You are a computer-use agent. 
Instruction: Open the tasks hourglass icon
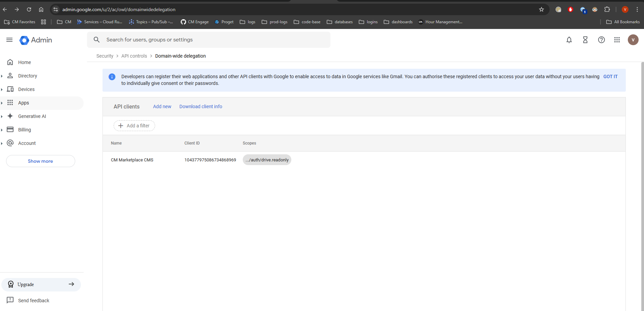coord(585,40)
